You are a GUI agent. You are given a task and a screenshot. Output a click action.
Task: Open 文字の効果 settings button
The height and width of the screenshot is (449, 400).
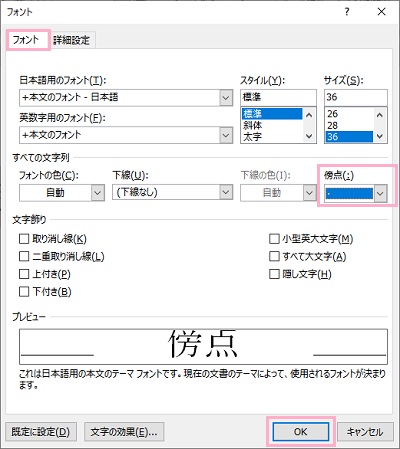(x=124, y=432)
